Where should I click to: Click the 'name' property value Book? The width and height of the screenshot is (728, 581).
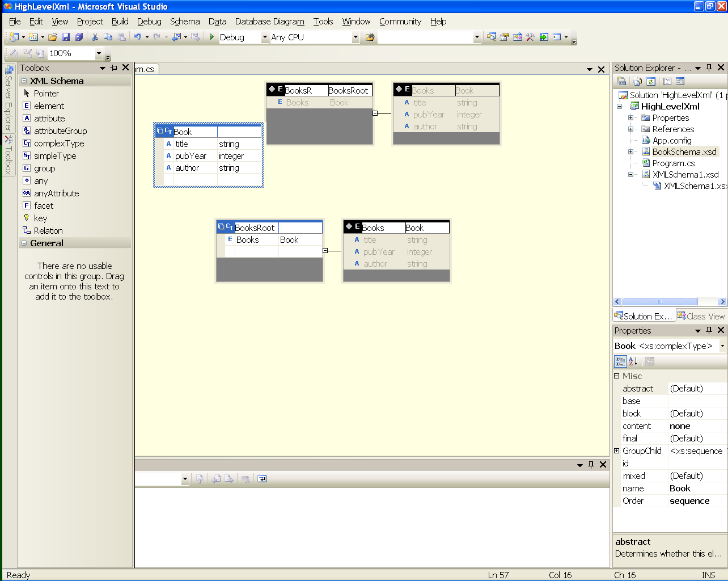[x=697, y=489]
